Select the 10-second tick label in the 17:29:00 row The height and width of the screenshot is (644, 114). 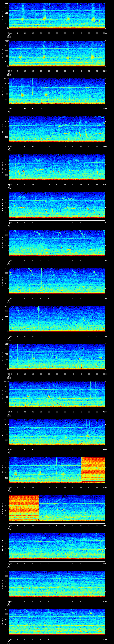pos(25,33)
